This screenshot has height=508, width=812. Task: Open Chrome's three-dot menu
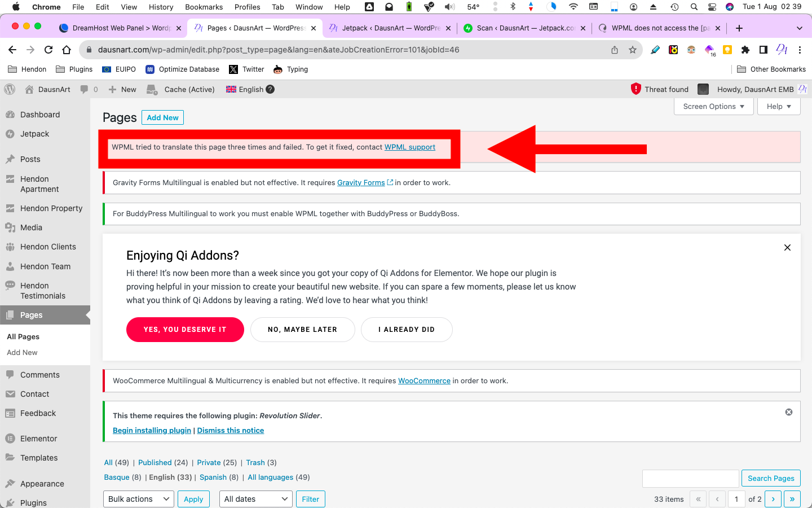tap(800, 50)
